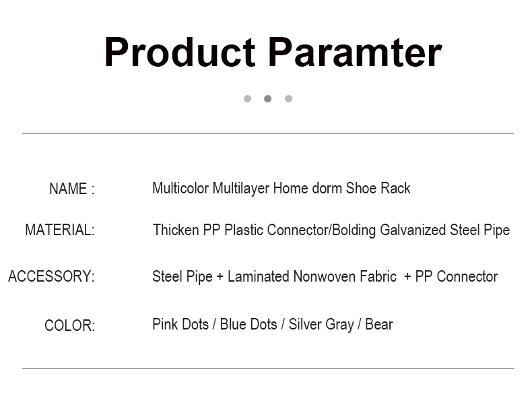The width and height of the screenshot is (532, 409).
Task: Click the COLOR label
Action: pos(69,325)
